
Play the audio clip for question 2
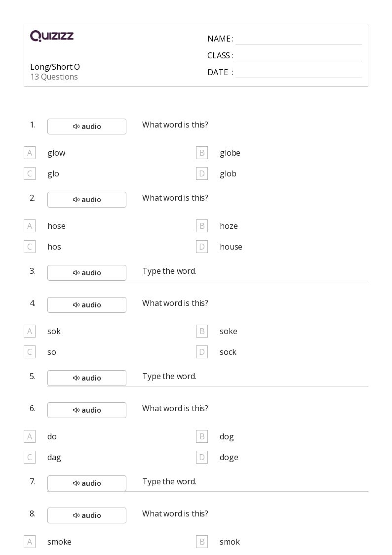coord(86,200)
